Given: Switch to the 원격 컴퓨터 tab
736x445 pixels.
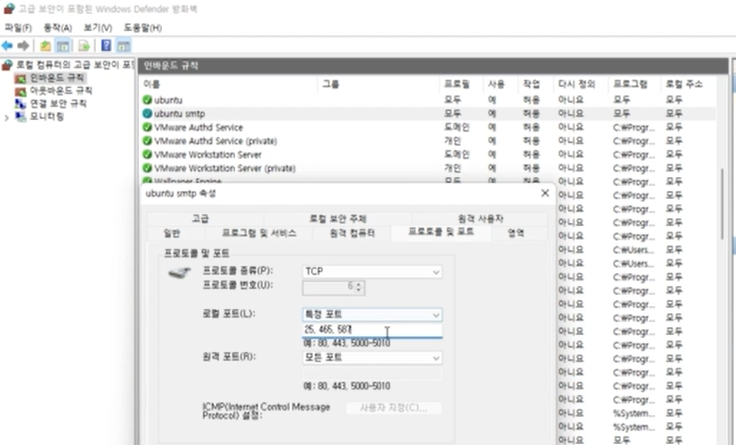Looking at the screenshot, I should pos(352,233).
